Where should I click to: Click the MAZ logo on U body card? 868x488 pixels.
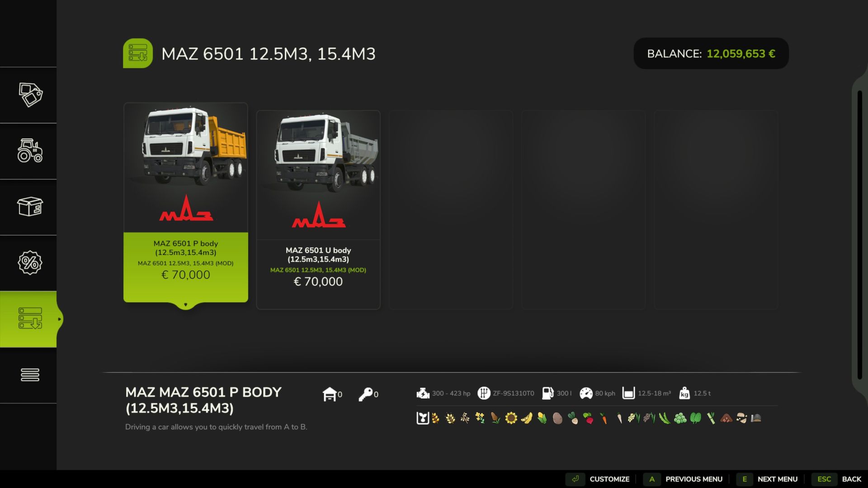coord(318,215)
